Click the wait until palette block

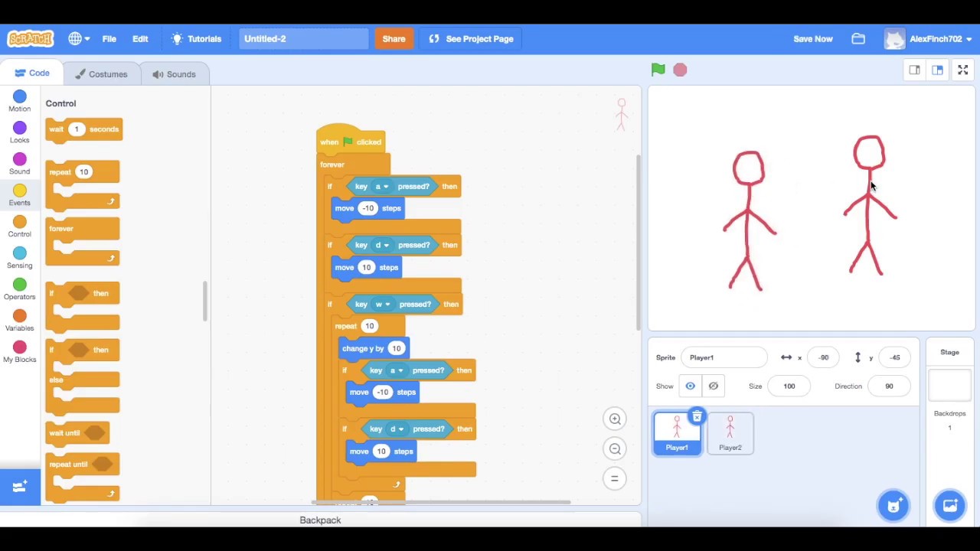[77, 433]
